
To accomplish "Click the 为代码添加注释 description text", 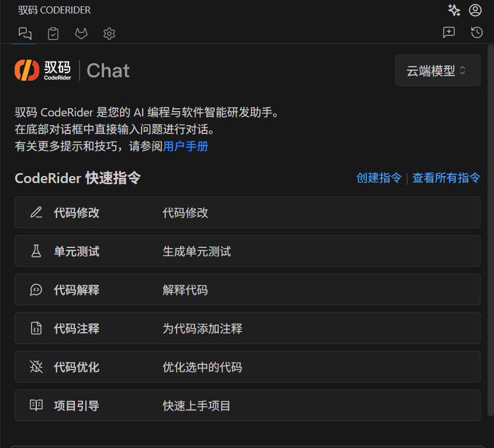I will pos(203,329).
